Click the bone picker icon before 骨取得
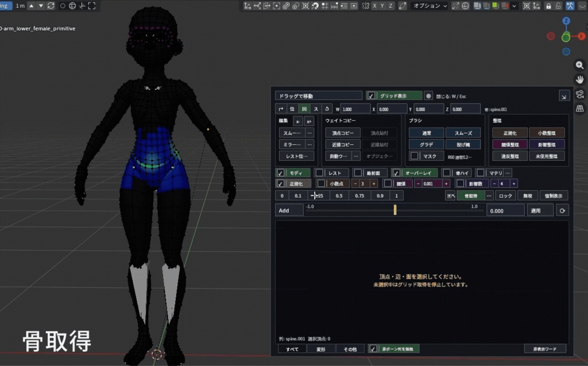588x366 pixels. click(450, 195)
